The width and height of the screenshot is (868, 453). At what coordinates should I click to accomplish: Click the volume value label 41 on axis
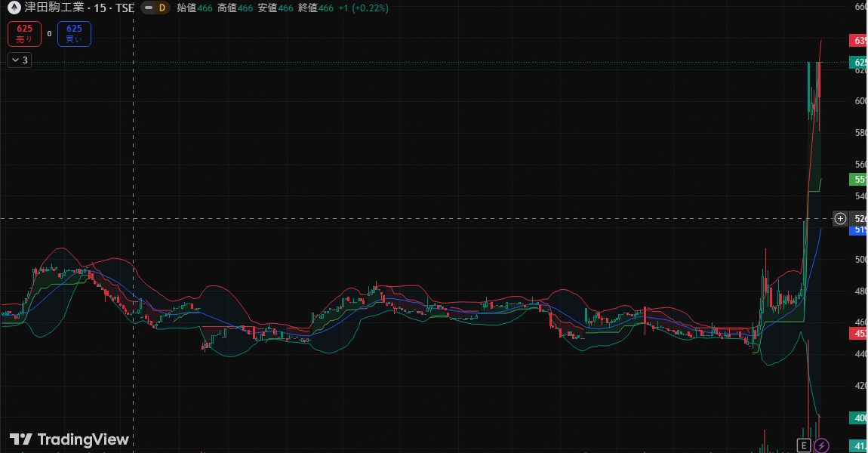point(859,445)
